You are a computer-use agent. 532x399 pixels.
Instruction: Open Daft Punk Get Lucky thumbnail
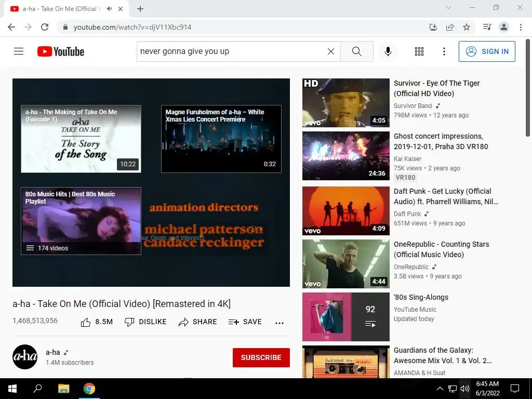[x=345, y=211]
